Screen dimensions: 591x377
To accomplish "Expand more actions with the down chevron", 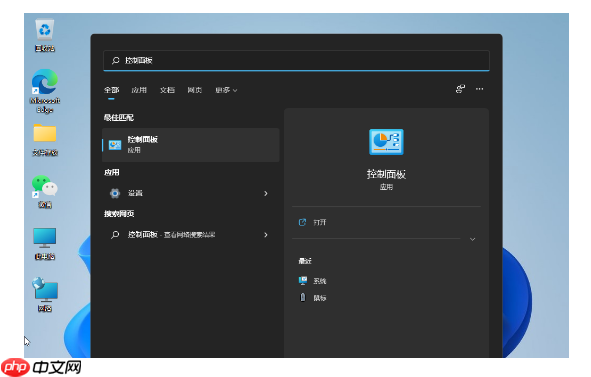I will coord(473,239).
